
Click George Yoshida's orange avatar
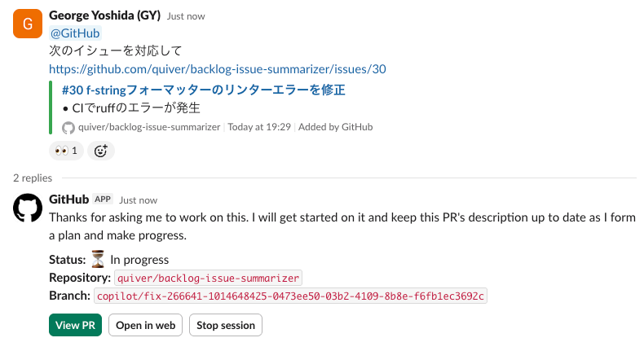point(28,24)
